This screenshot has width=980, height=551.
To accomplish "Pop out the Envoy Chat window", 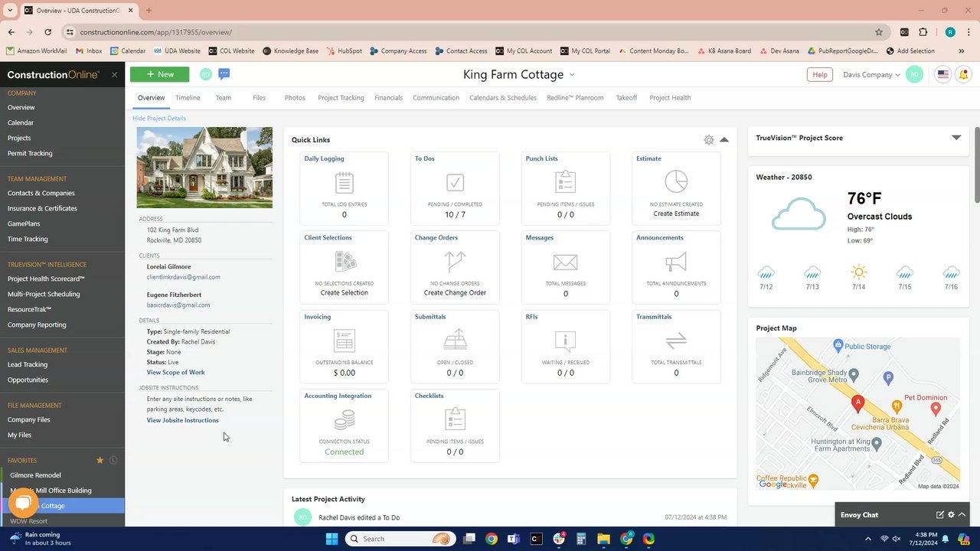I will (x=939, y=515).
